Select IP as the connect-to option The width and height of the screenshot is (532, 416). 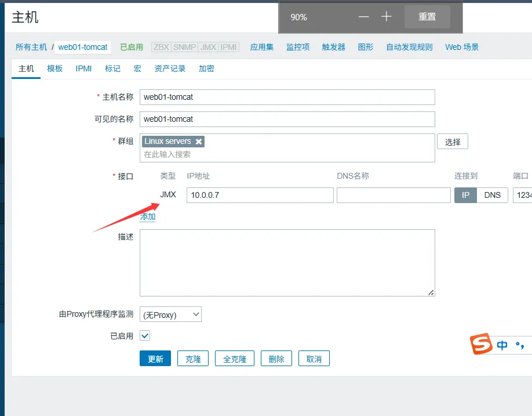[465, 195]
